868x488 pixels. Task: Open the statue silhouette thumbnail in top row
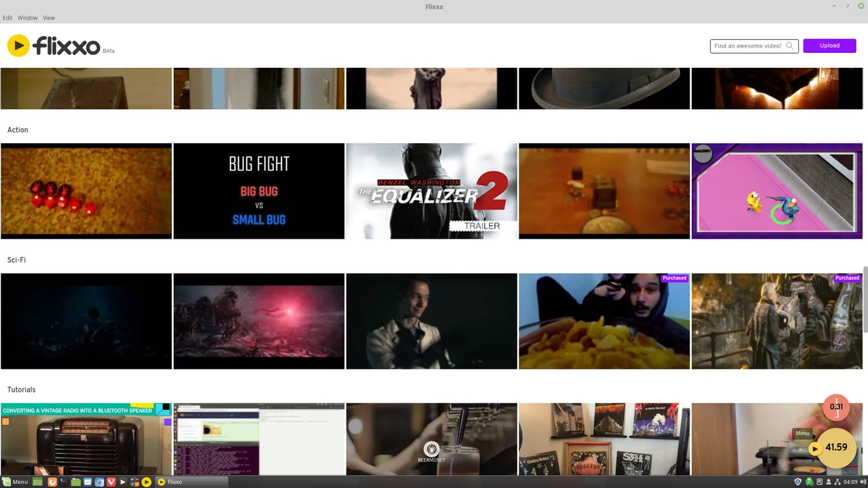tap(431, 88)
